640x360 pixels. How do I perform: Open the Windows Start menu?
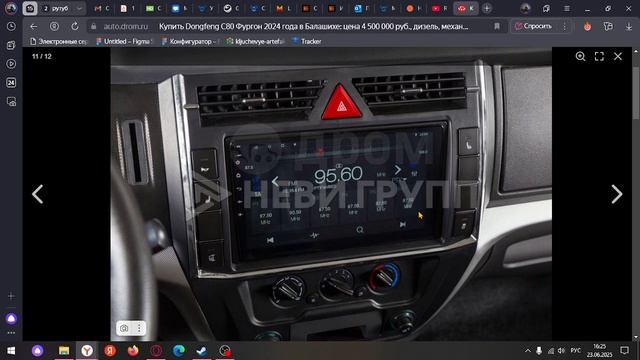pos(11,351)
